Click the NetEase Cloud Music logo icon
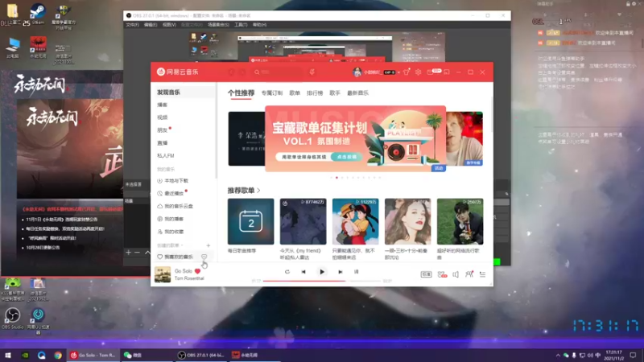Viewport: 644px width, 362px height. [x=160, y=72]
